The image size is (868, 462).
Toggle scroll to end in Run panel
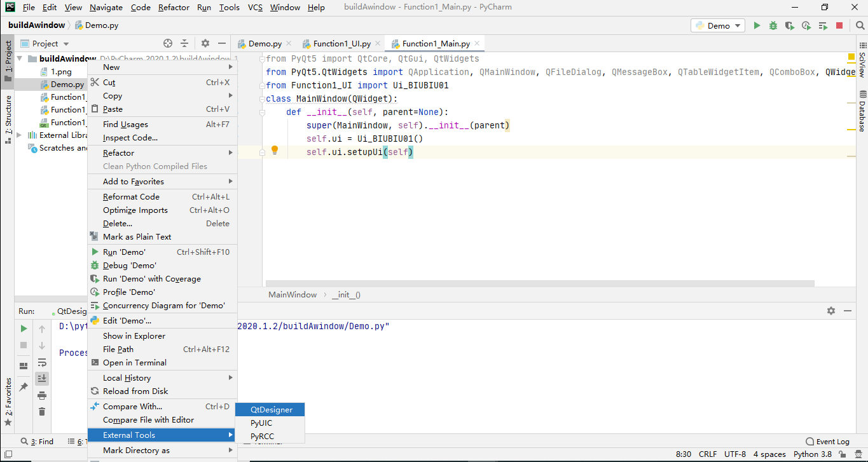[x=42, y=379]
